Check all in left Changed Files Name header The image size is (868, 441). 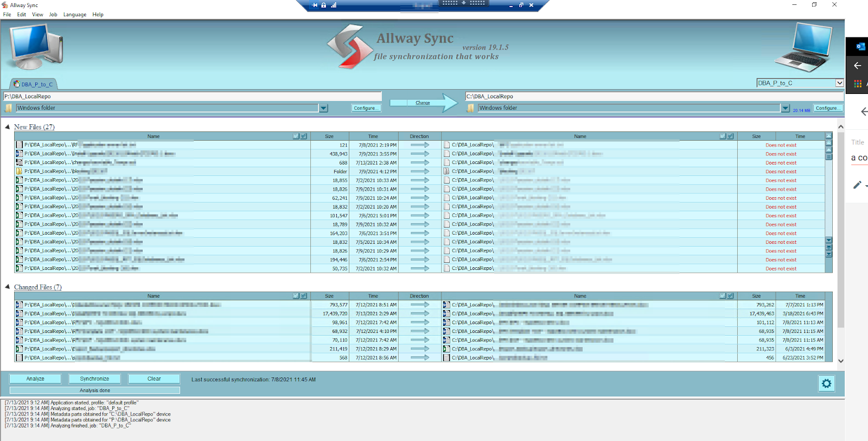click(296, 296)
